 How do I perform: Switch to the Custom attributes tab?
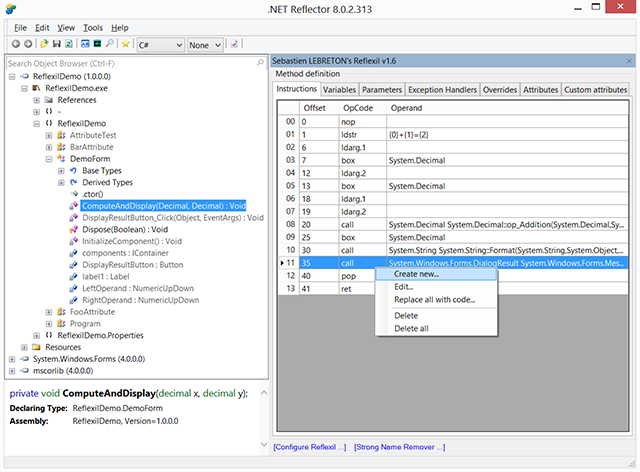596,89
